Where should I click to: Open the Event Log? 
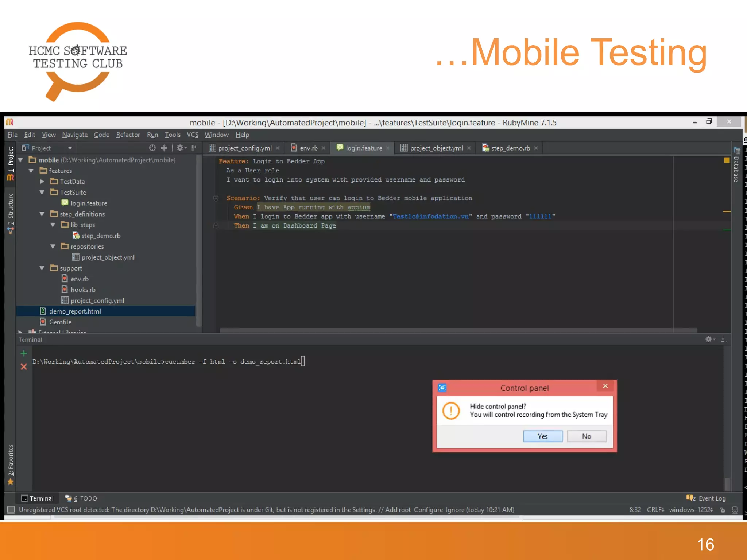pyautogui.click(x=706, y=498)
